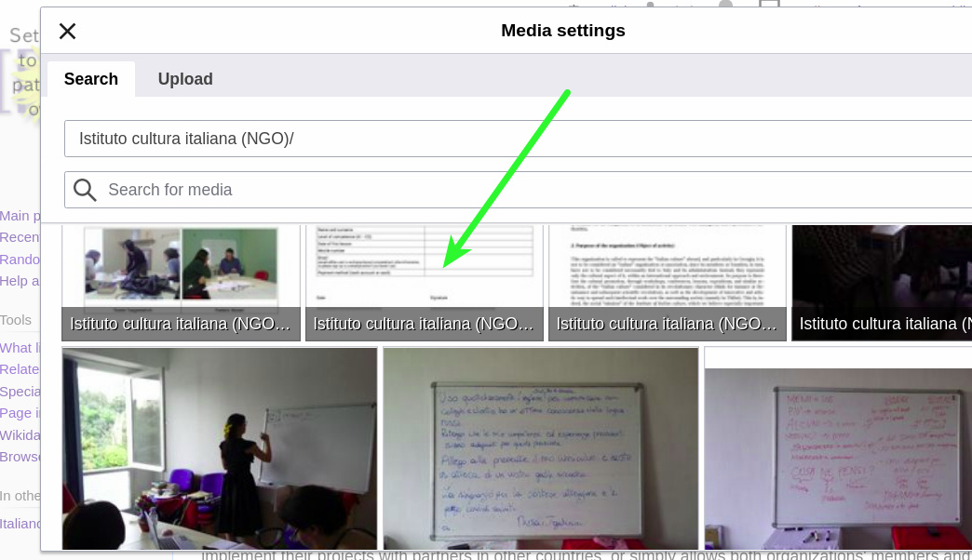
Task: Open the Wikidata item sidebar link
Action: point(20,435)
